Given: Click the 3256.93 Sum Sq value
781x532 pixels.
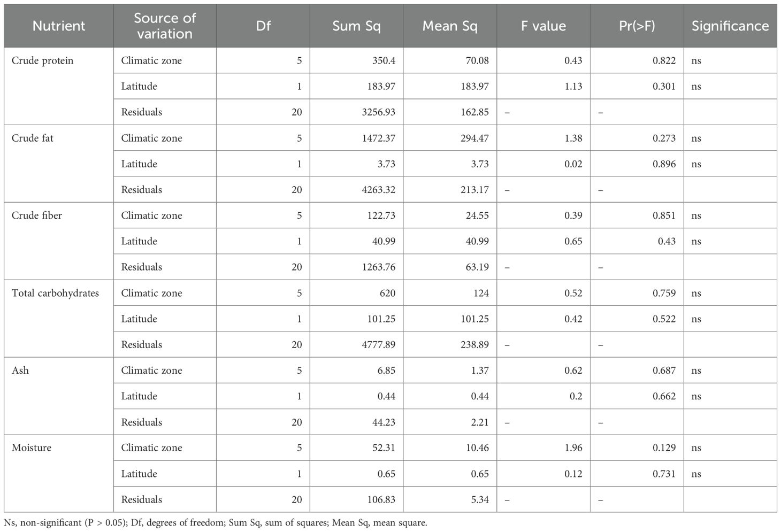Looking at the screenshot, I should pyautogui.click(x=378, y=112).
